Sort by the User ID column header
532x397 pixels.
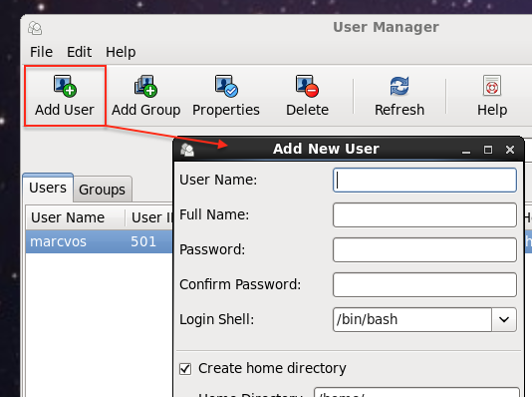click(149, 217)
